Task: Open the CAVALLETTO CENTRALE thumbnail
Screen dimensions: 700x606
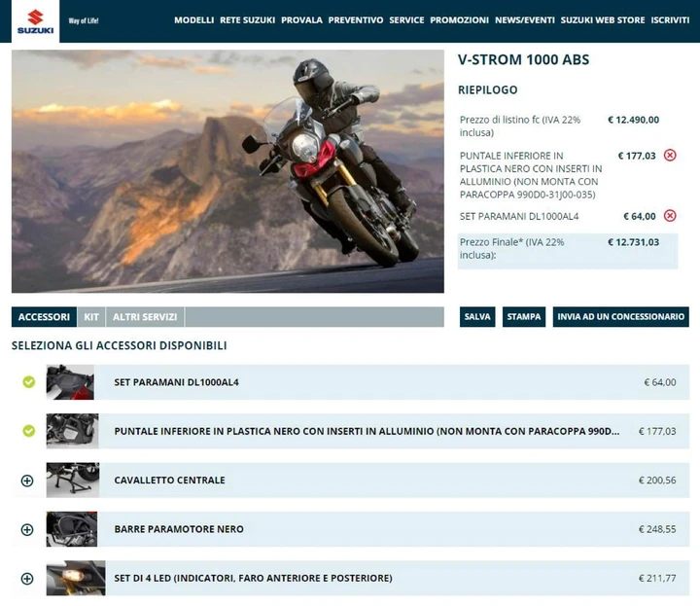Action: (x=73, y=481)
